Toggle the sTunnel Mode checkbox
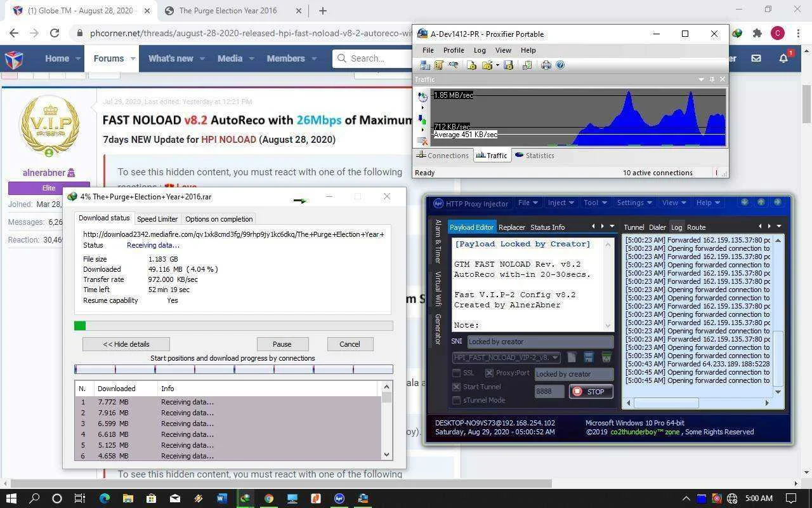The height and width of the screenshot is (508, 812). (x=456, y=400)
